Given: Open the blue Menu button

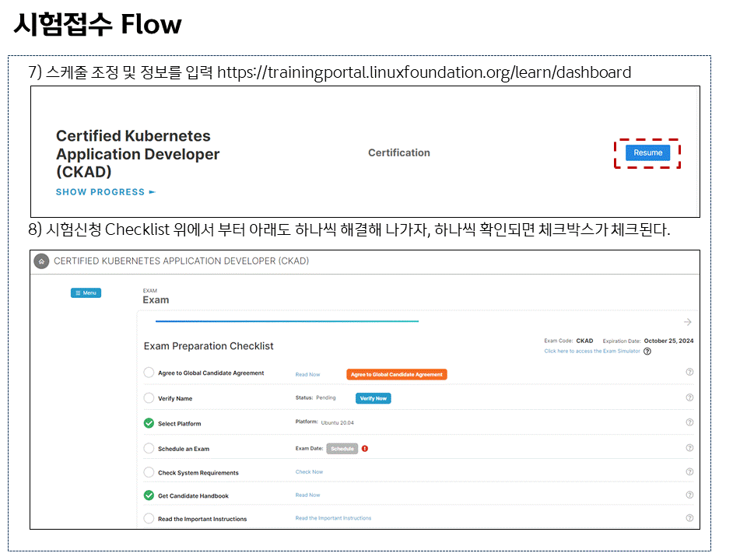Looking at the screenshot, I should click(x=86, y=293).
